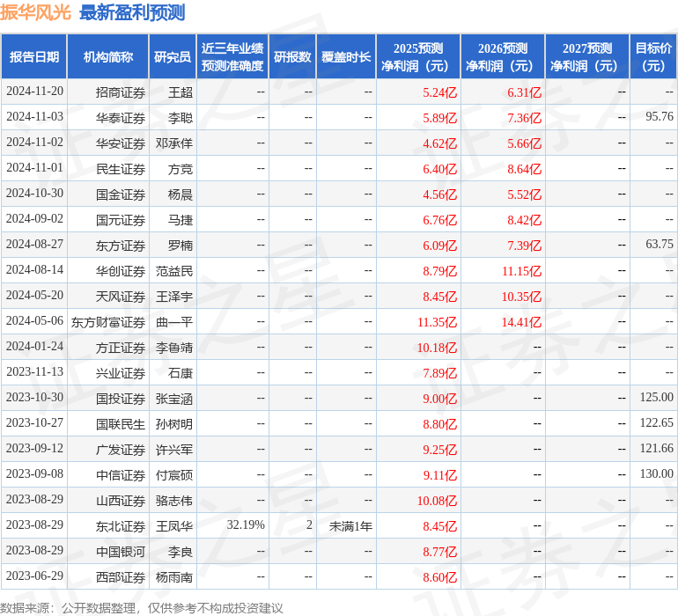Click the 报告日期 column header
The width and height of the screenshot is (678, 616).
click(x=33, y=56)
